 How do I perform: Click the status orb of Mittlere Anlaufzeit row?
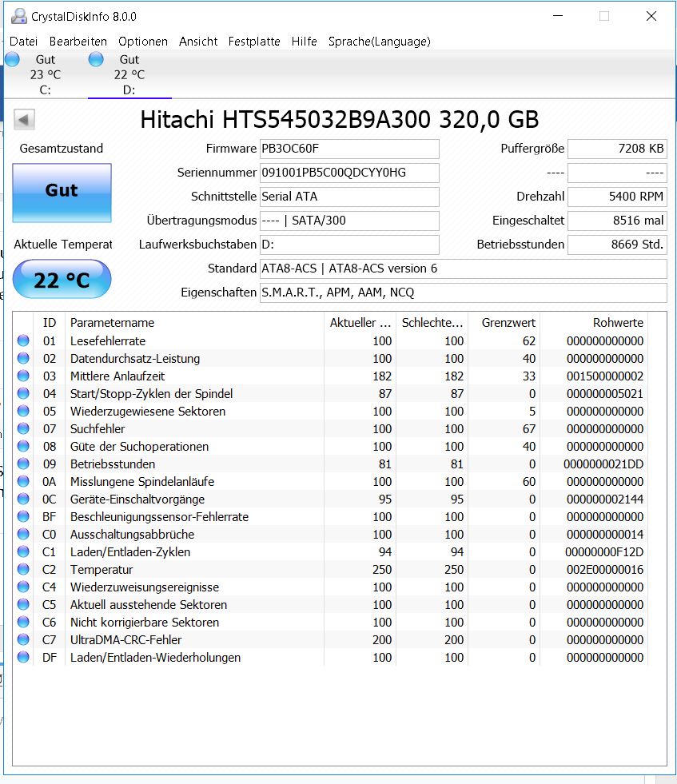tap(23, 376)
